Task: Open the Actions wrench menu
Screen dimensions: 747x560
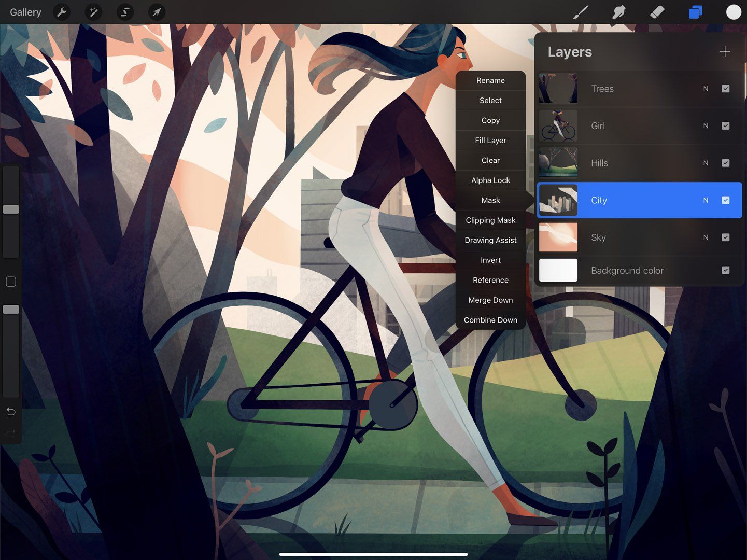Action: coord(62,12)
